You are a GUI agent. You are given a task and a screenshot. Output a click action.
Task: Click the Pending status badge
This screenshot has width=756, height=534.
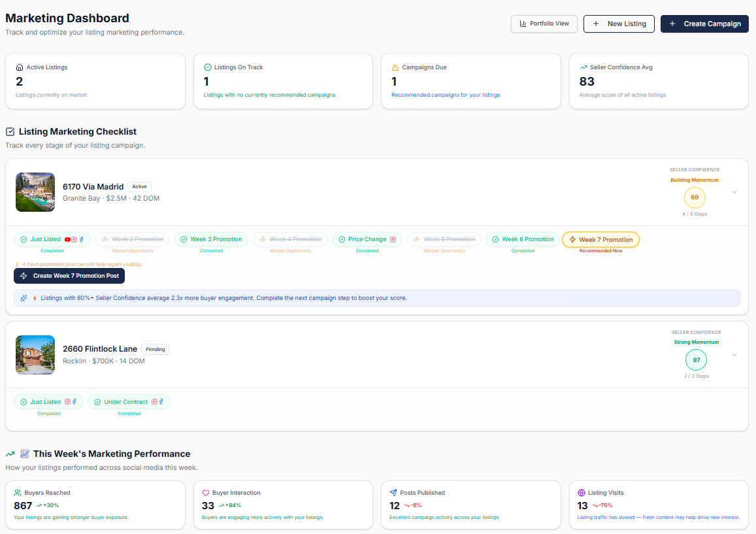point(156,349)
